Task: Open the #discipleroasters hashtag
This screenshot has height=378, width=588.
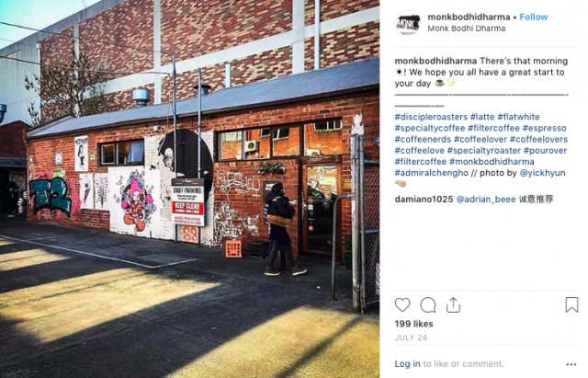Action: click(431, 117)
